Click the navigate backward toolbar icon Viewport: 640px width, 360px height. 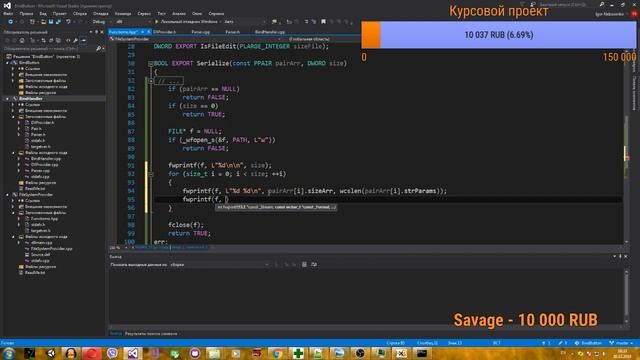(x=11, y=22)
